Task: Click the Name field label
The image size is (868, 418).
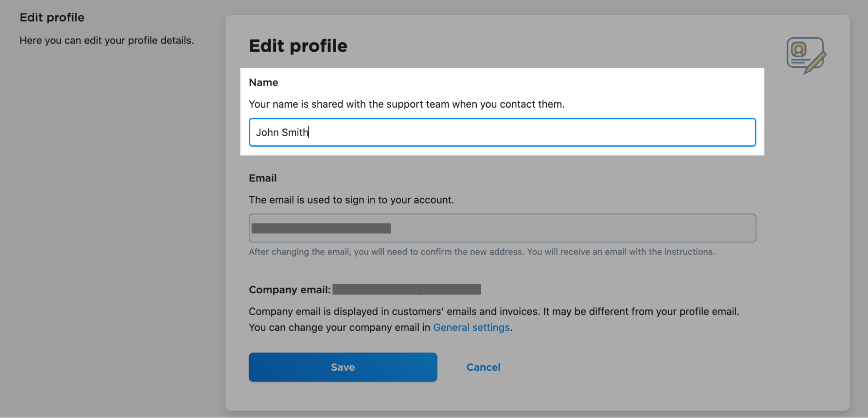Action: [x=263, y=82]
